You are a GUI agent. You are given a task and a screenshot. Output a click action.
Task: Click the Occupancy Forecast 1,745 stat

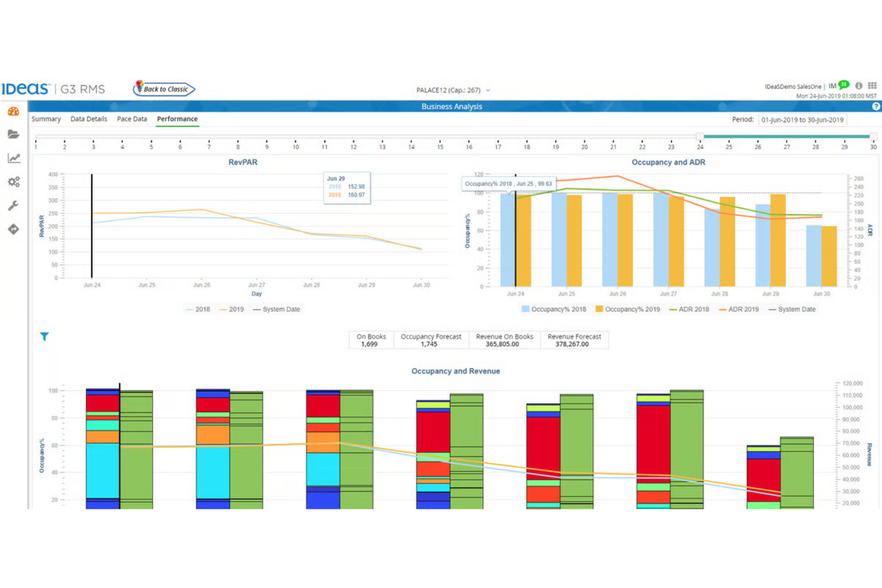tap(431, 340)
